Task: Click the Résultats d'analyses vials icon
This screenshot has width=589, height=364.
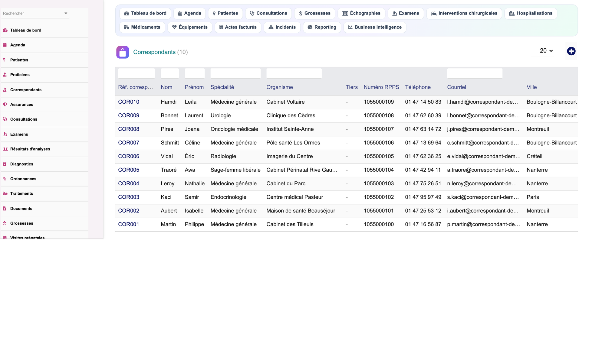Action: click(x=5, y=149)
